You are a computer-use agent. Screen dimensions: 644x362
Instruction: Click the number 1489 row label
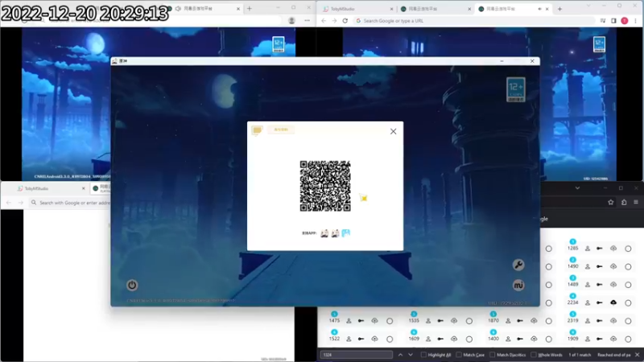pos(572,285)
